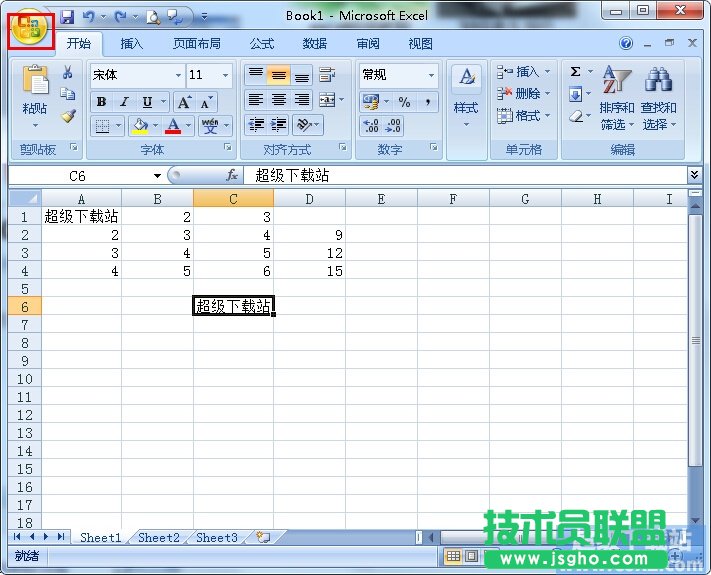The width and height of the screenshot is (711, 575).
Task: Open the font size dropdown 11
Action: [225, 75]
